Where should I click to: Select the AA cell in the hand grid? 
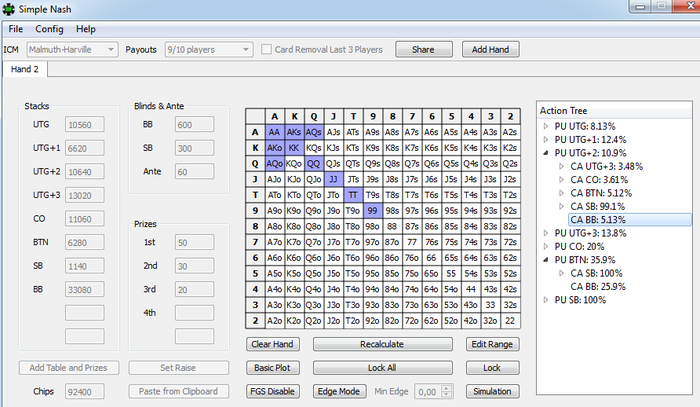coord(275,132)
